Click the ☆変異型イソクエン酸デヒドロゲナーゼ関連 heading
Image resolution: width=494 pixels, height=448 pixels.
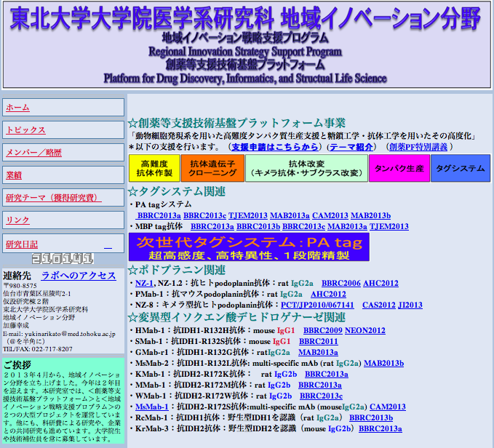point(236,317)
